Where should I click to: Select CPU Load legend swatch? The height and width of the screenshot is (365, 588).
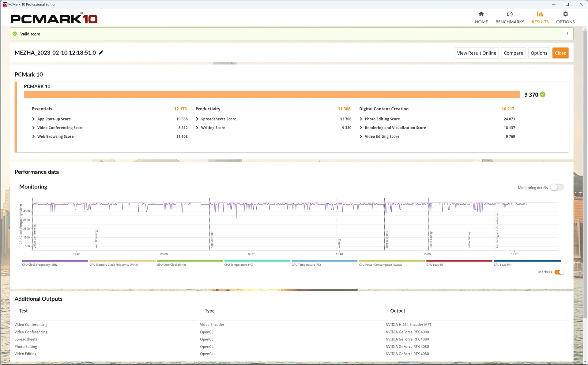tap(527, 261)
